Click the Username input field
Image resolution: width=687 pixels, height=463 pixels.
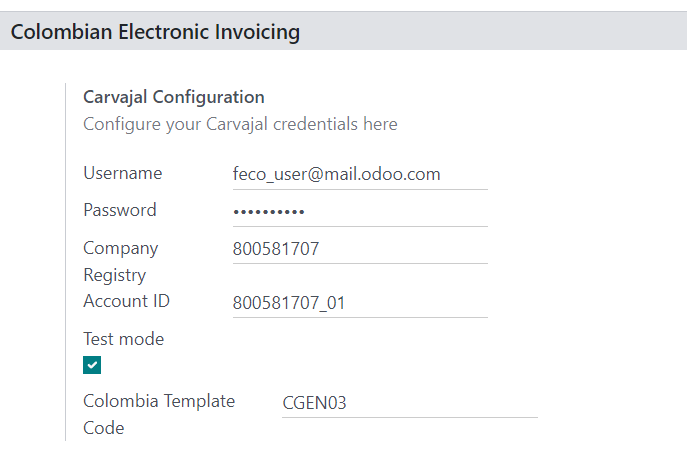[360, 174]
